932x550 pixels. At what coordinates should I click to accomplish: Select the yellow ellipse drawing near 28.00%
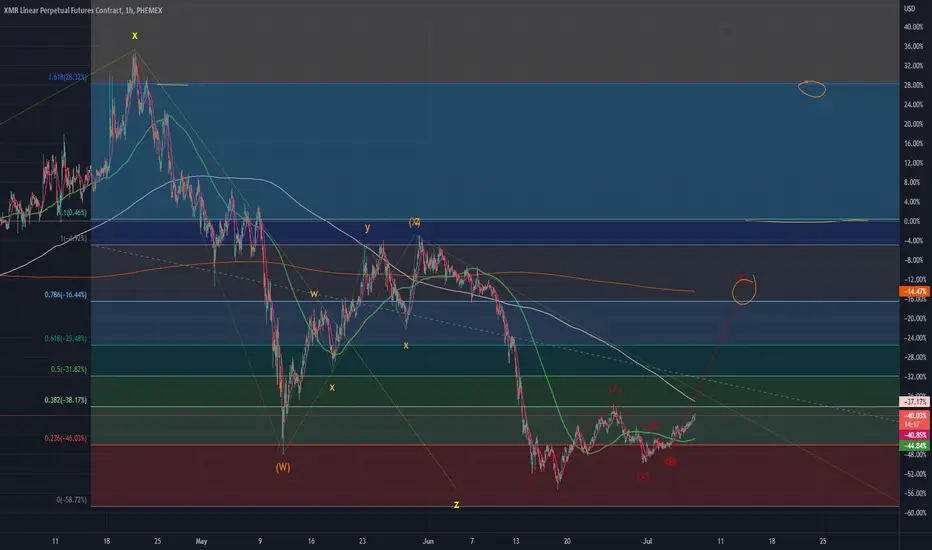point(812,89)
